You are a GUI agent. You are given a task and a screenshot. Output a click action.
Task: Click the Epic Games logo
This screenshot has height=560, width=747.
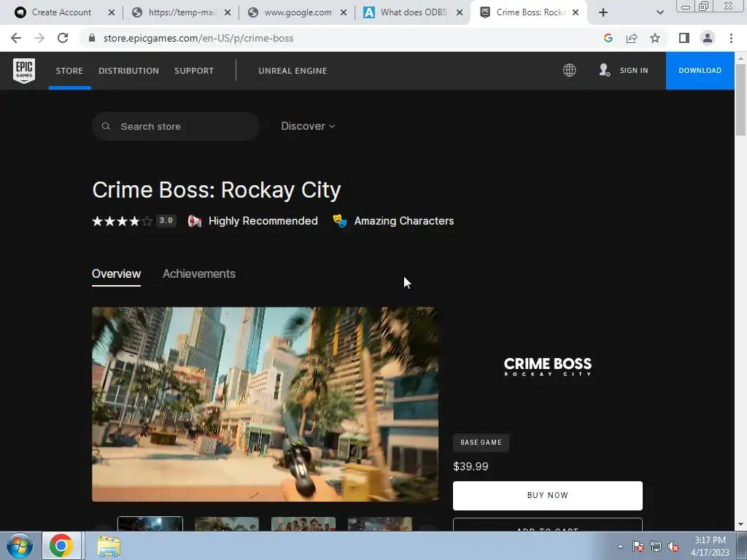click(24, 71)
